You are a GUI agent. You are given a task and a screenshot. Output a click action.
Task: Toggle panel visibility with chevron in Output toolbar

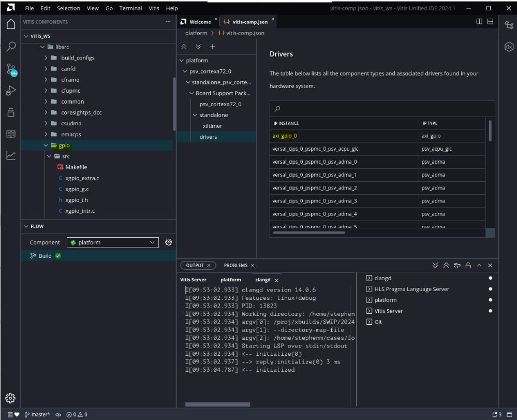pos(479,265)
